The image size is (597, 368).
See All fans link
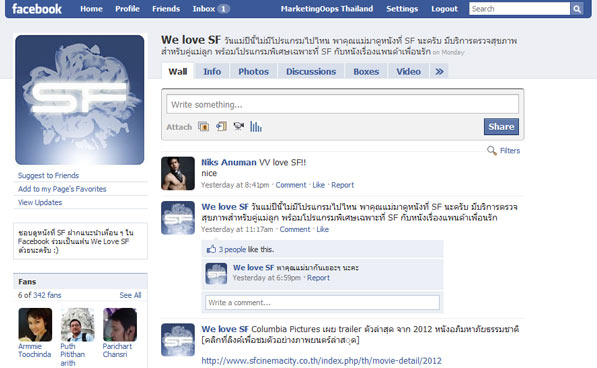130,295
